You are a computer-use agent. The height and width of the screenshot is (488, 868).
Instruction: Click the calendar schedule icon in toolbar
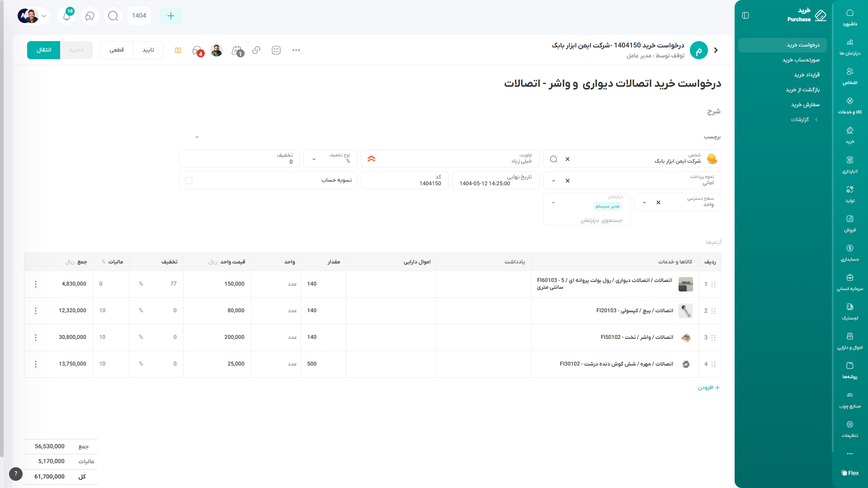pos(236,50)
